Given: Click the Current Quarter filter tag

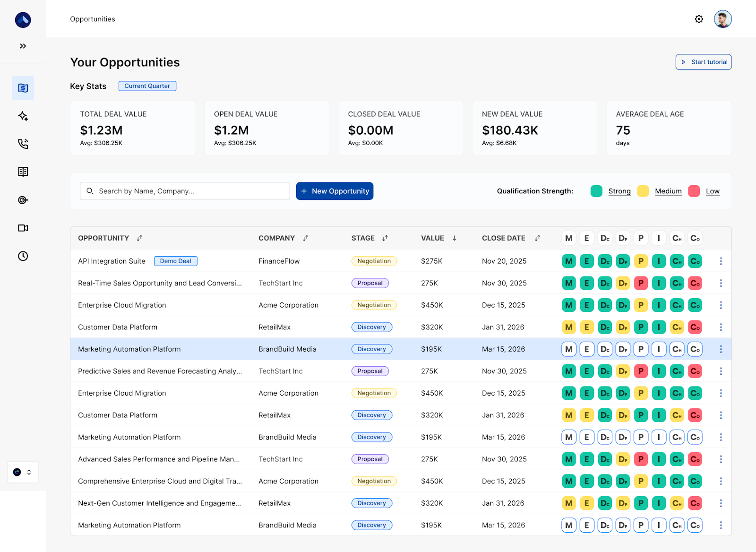Looking at the screenshot, I should pyautogui.click(x=147, y=86).
